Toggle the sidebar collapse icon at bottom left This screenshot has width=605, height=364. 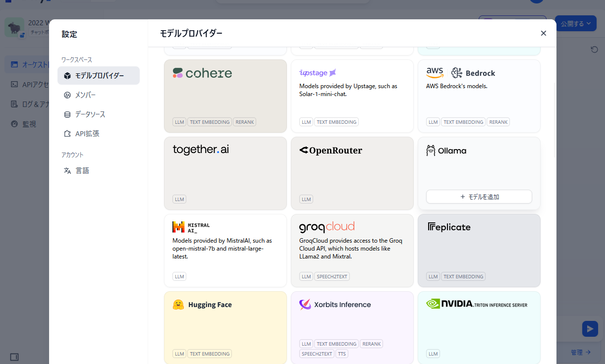click(x=14, y=357)
